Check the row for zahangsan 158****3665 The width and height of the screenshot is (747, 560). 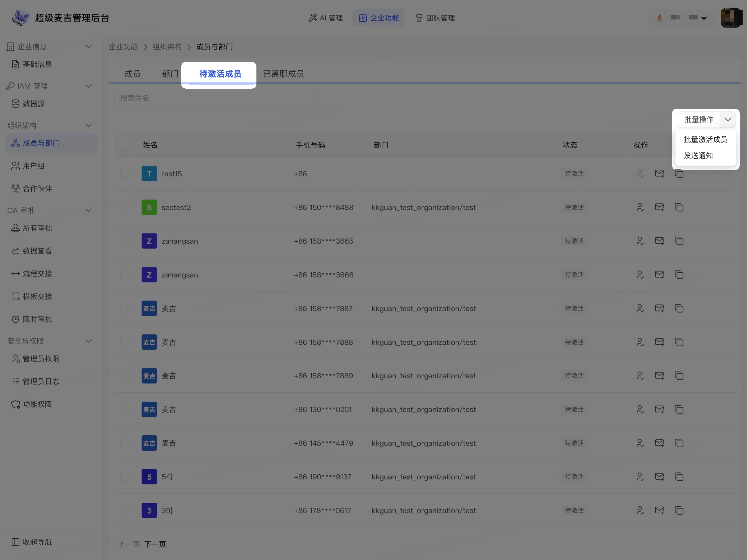(x=124, y=241)
